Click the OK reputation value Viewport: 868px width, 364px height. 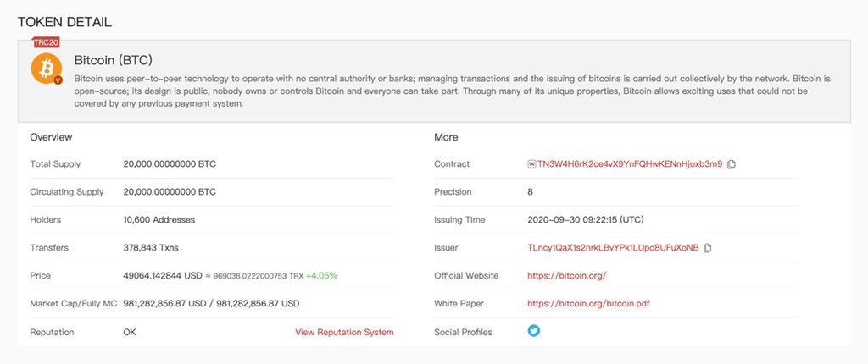pyautogui.click(x=130, y=332)
